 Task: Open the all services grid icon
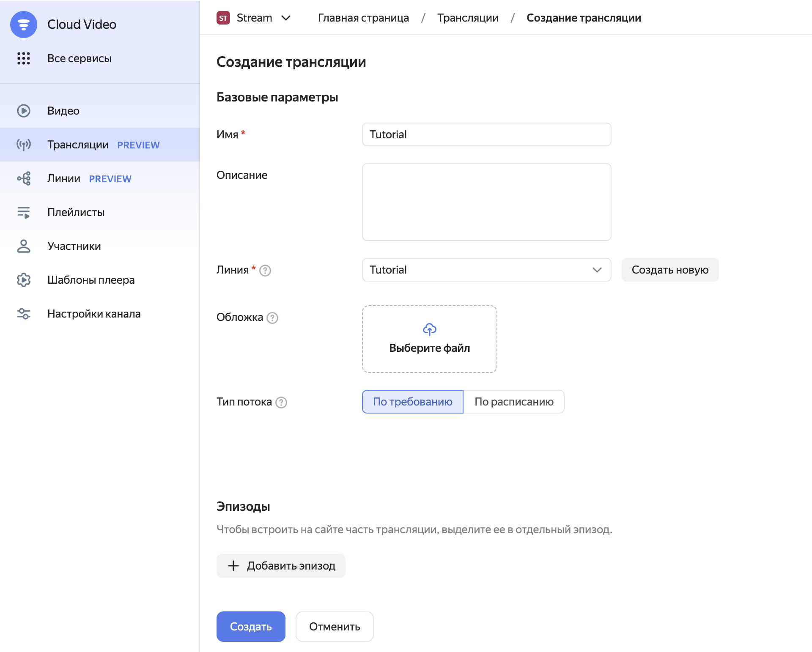coord(24,58)
